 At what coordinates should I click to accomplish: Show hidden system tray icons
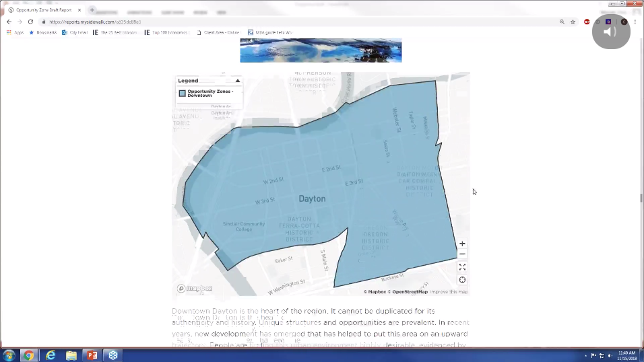585,356
